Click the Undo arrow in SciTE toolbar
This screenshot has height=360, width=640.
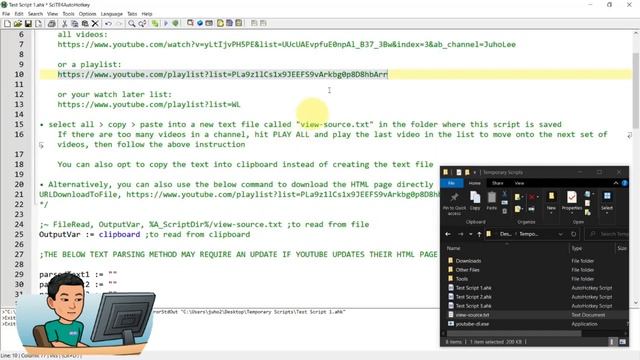click(108, 24)
